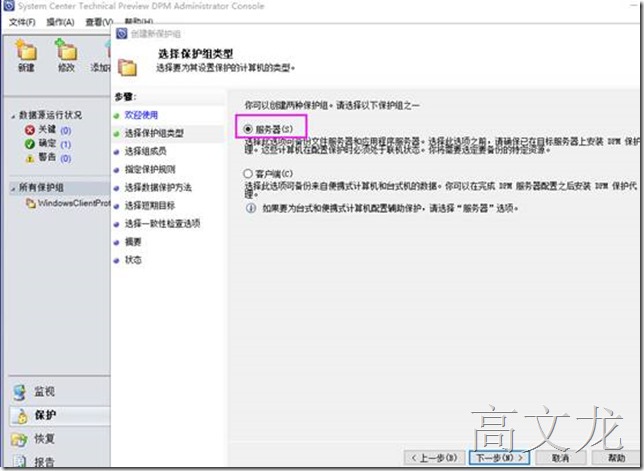This screenshot has height=471, width=644.
Task: Click the 保护 (Protection) navigation icon
Action: click(x=21, y=416)
